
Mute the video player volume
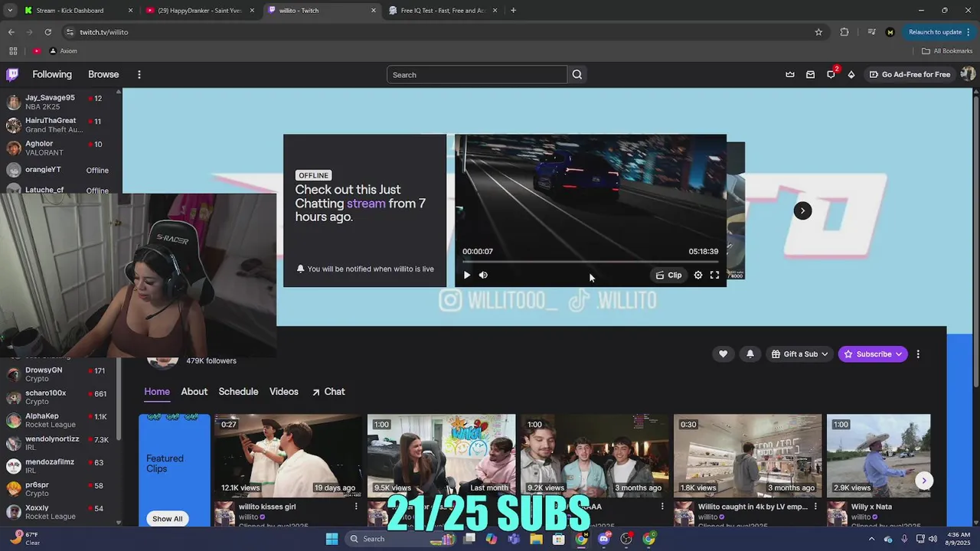tap(483, 275)
